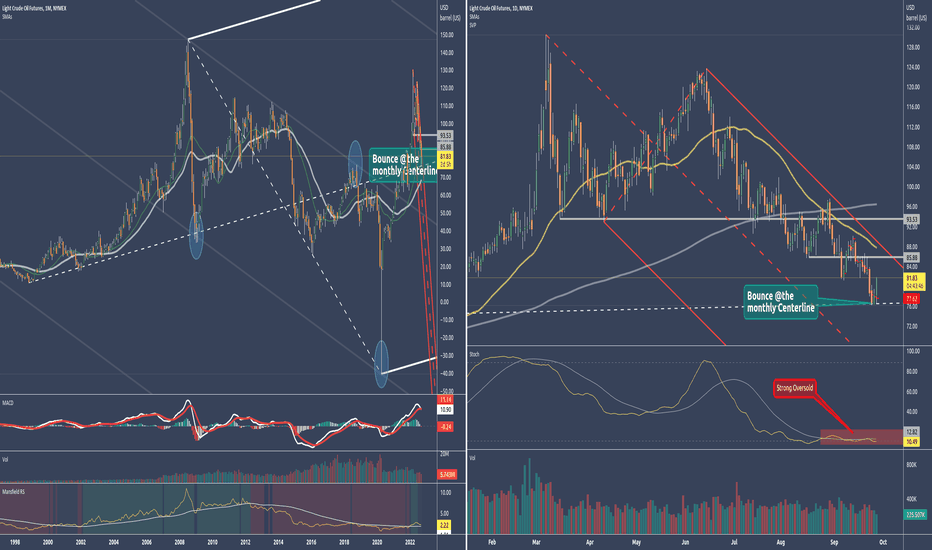Viewport: 932px width, 550px height.
Task: Click the 85.88 price label on daily chart
Action: [911, 257]
